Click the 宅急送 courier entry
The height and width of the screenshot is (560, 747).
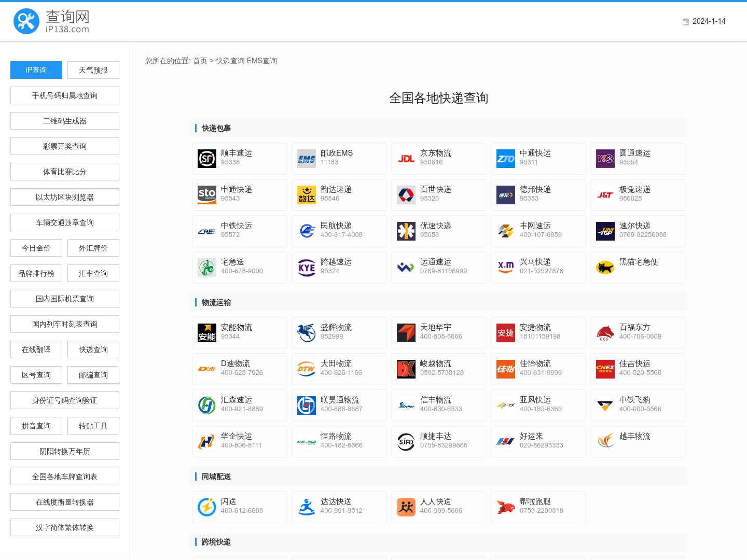[240, 268]
